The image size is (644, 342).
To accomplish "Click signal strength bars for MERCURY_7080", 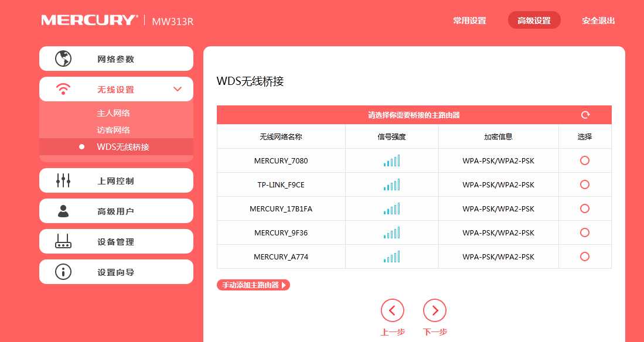I will pos(392,160).
